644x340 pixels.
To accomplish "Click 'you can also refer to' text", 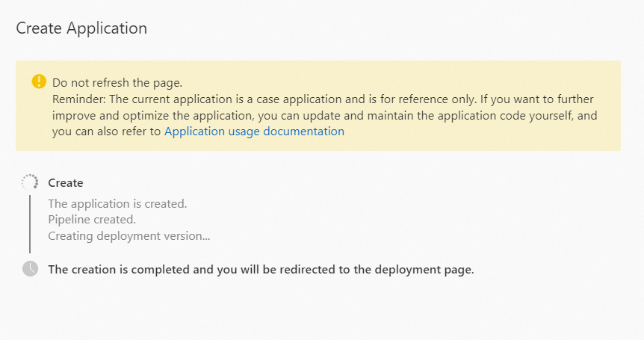I will [106, 132].
